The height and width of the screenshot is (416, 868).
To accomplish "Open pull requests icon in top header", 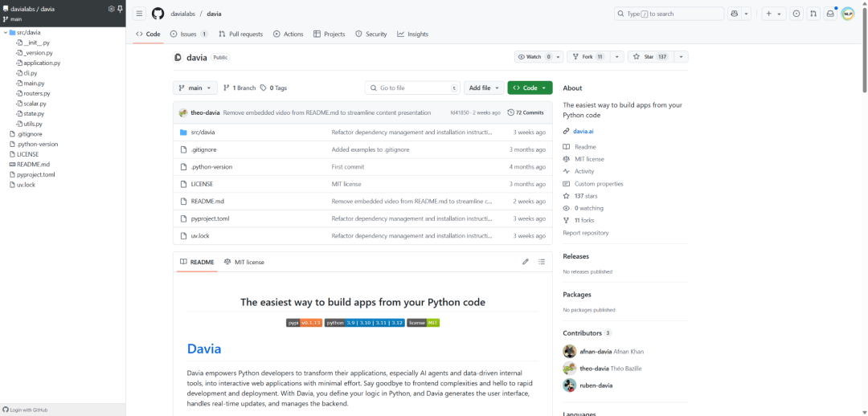I will tap(813, 14).
